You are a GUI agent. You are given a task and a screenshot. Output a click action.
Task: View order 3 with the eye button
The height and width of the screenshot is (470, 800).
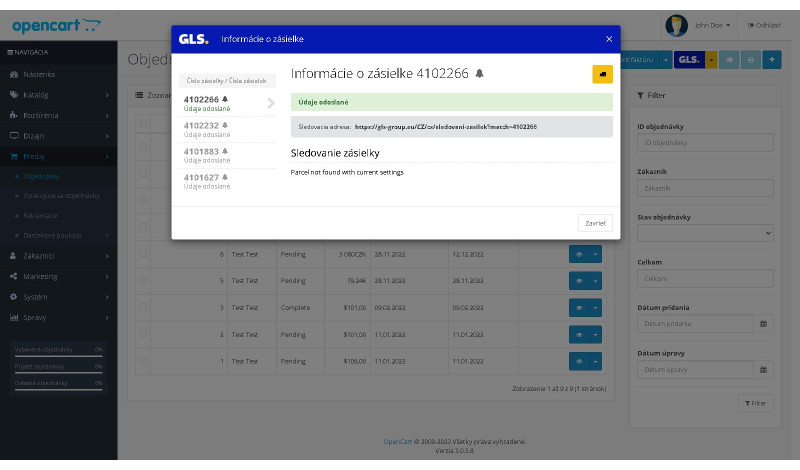coord(579,308)
